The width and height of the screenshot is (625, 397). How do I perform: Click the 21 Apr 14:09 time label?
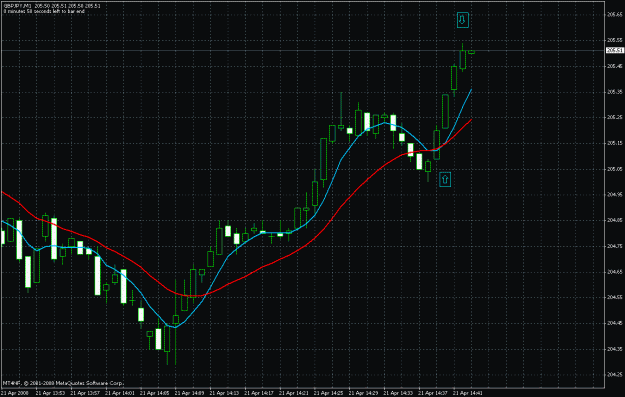[189, 393]
